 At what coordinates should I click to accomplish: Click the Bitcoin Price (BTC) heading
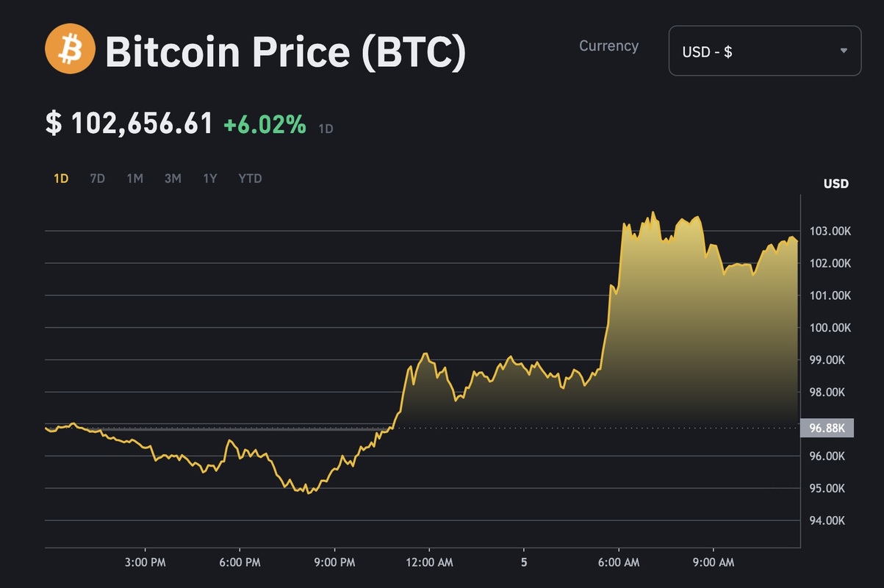[x=285, y=51]
